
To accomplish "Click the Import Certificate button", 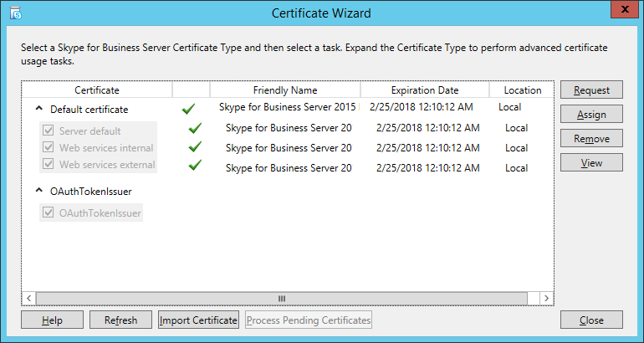I will click(x=198, y=320).
